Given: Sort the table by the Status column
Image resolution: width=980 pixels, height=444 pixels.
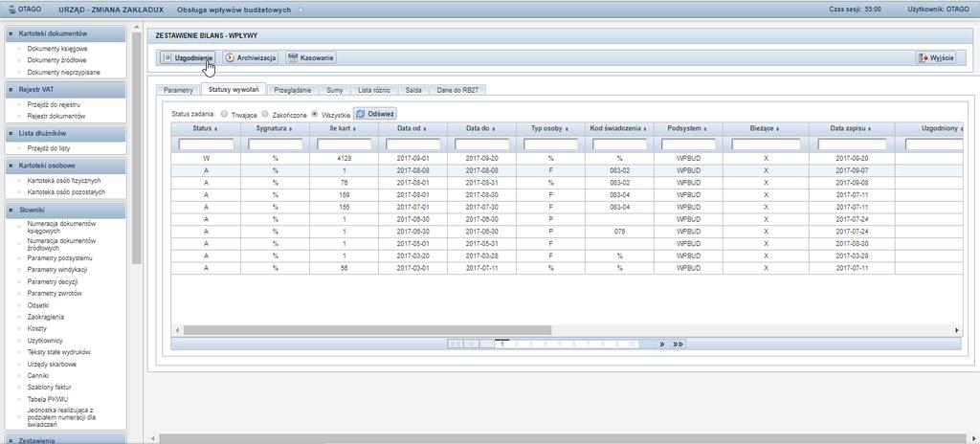Looking at the screenshot, I should pos(206,128).
